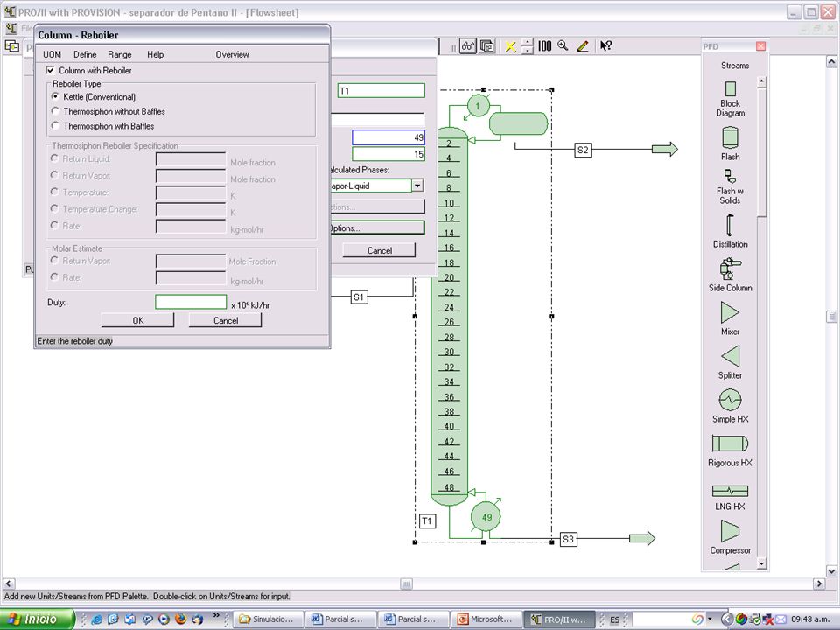Select the Simple HX icon
This screenshot has height=630, width=840.
point(730,400)
